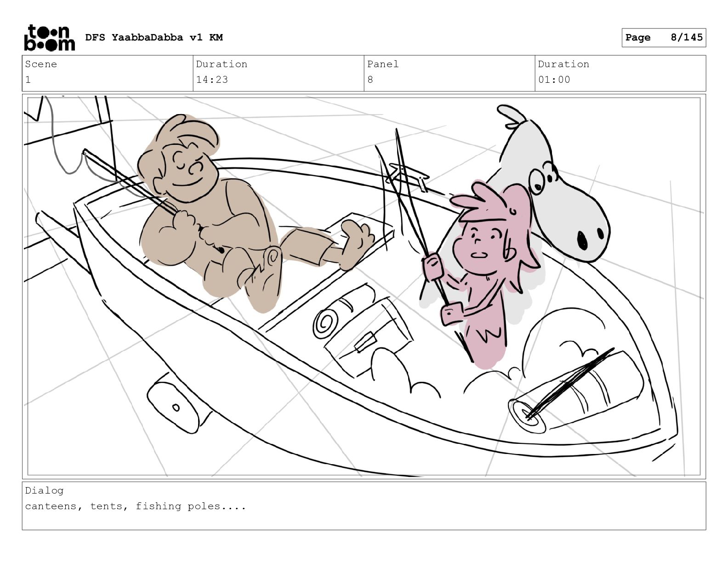Select scene number value '1'
728x563 pixels.
pos(28,80)
